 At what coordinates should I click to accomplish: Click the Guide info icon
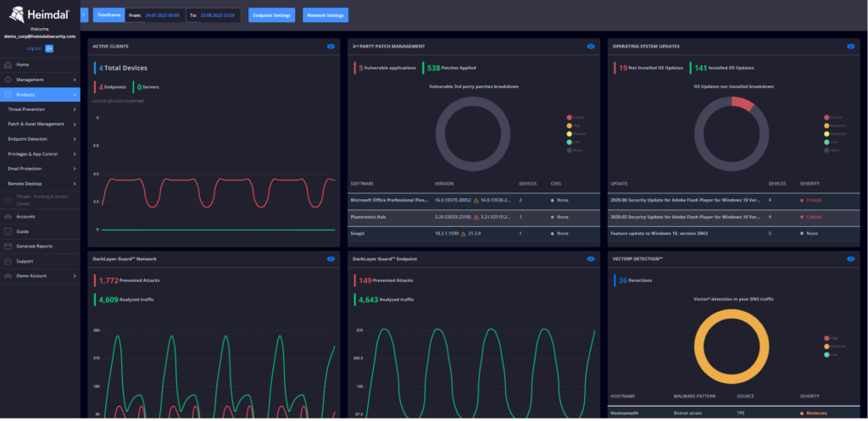pyautogui.click(x=8, y=231)
